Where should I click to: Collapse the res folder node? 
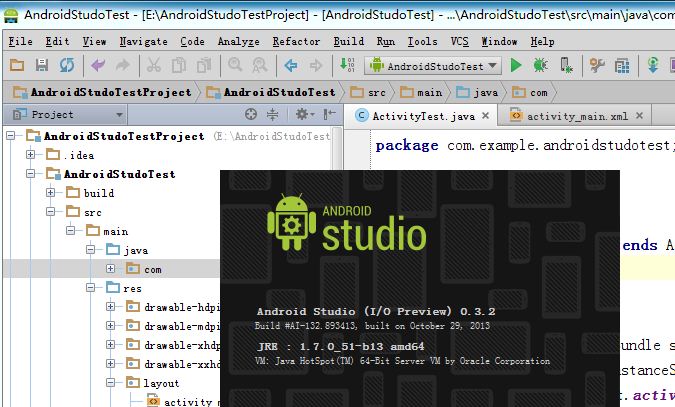[90, 288]
